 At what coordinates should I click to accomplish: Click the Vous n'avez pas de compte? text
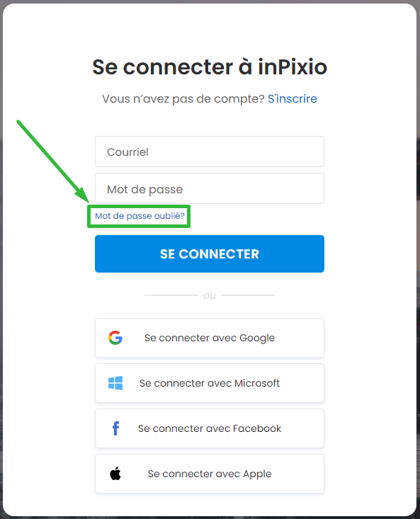(183, 98)
